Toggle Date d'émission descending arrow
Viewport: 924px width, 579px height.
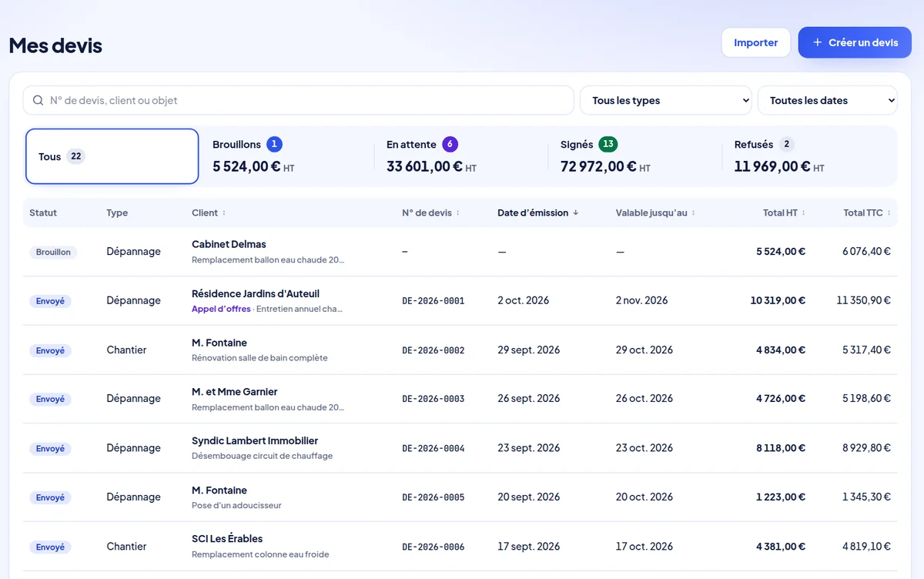(576, 213)
